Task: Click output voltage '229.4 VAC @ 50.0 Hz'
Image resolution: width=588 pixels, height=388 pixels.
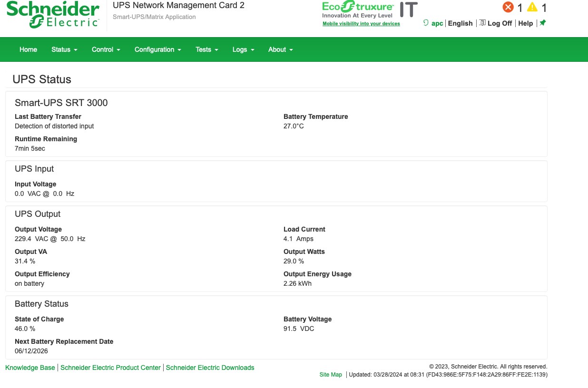Action: [x=50, y=239]
